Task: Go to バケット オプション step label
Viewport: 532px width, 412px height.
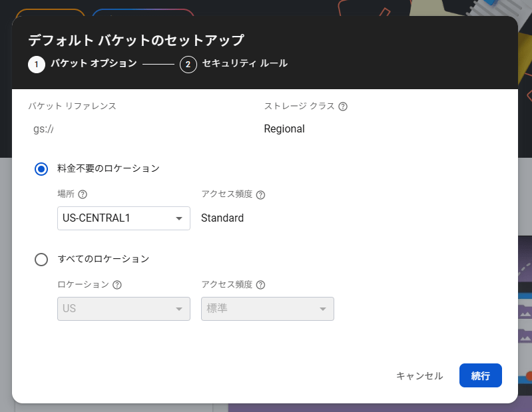Action: tap(94, 63)
